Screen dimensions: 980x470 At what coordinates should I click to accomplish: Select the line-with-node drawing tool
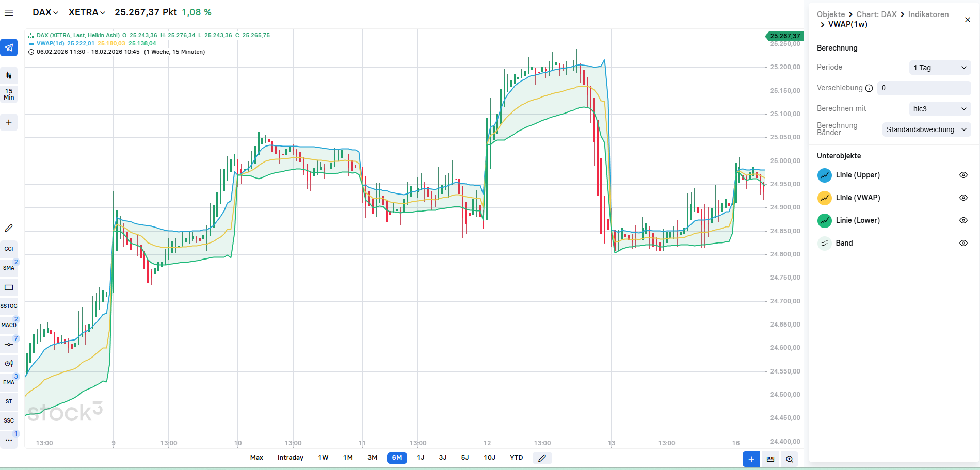[x=9, y=344]
